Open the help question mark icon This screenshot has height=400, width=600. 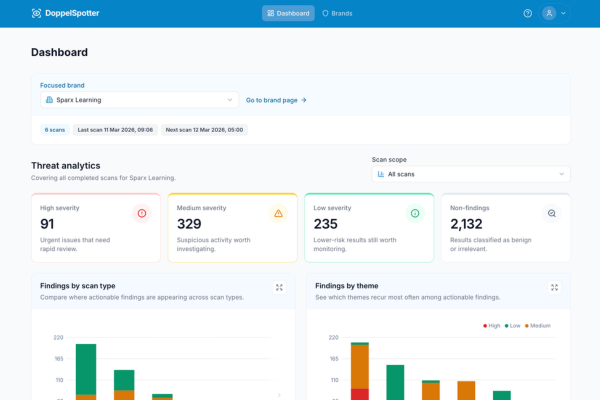click(x=527, y=13)
